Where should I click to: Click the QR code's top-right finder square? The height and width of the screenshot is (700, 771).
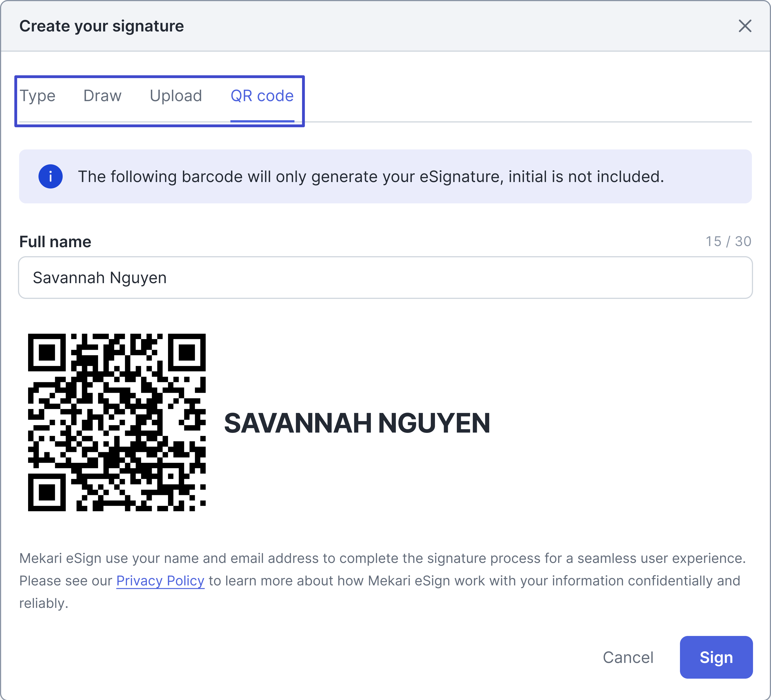tap(187, 352)
